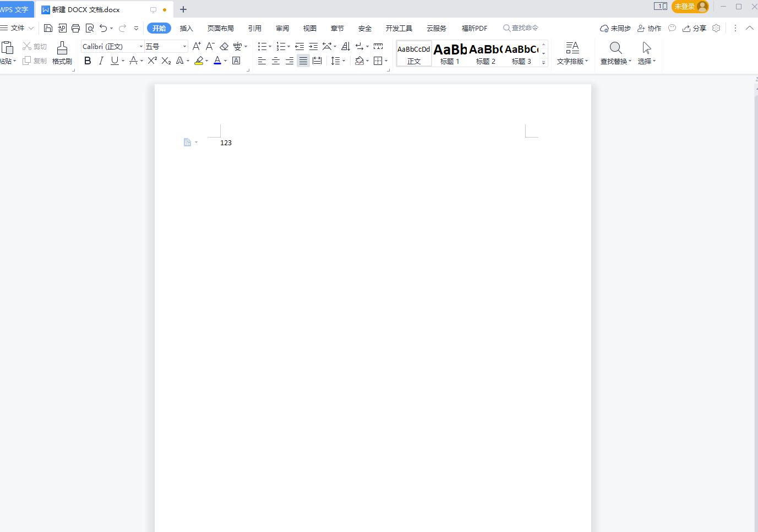This screenshot has height=532, width=758.
Task: Set paragraph to center alignment
Action: 276,61
